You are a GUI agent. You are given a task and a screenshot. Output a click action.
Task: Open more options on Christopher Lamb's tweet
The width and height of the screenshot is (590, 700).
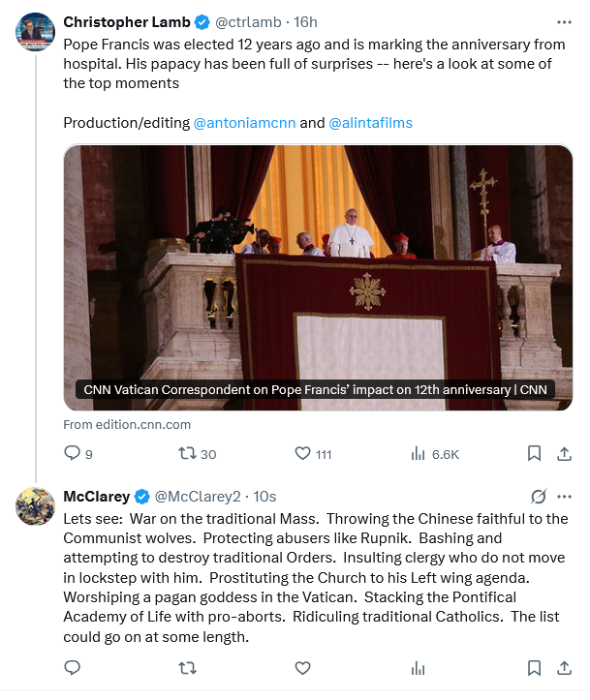[564, 21]
